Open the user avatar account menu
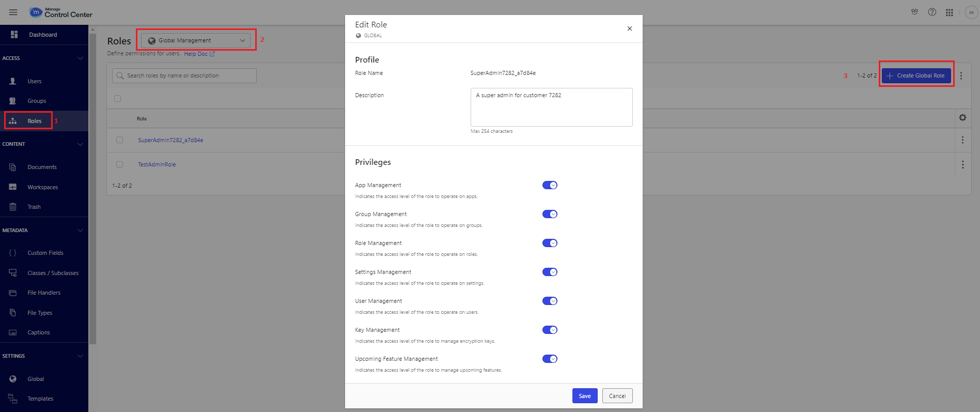The image size is (980, 412). pyautogui.click(x=971, y=12)
